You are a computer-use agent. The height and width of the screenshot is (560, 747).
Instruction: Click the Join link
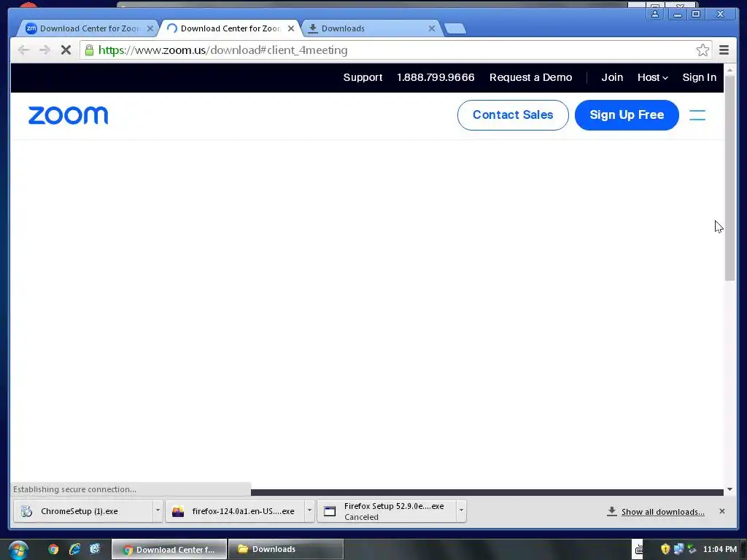pyautogui.click(x=612, y=77)
